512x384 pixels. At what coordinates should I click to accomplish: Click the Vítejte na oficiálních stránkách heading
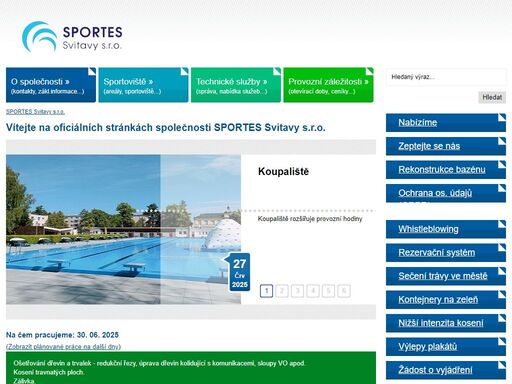[x=166, y=128]
